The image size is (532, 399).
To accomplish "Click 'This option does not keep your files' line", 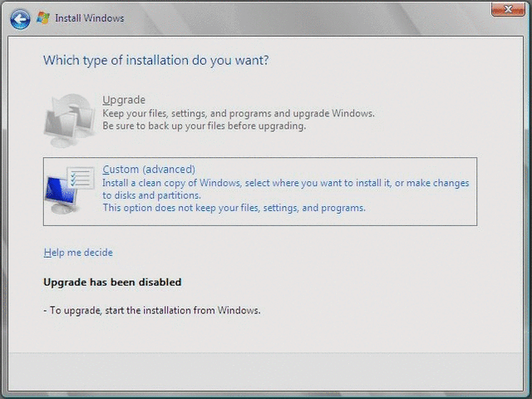I will [x=234, y=208].
